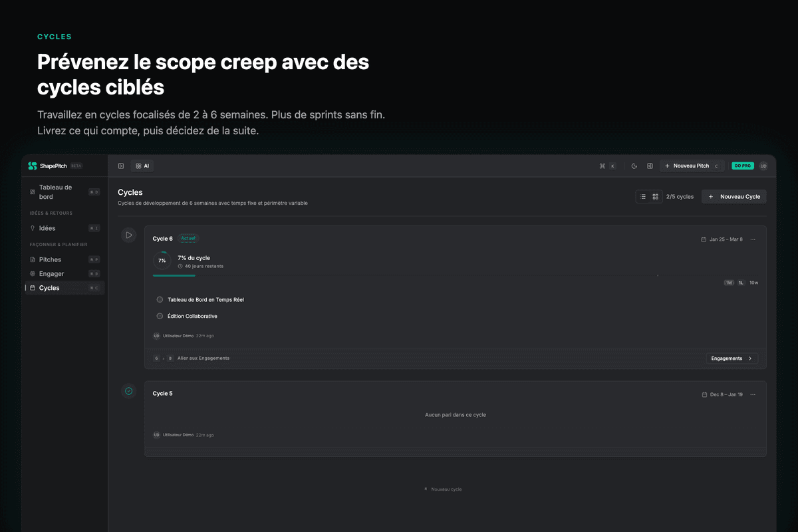The width and height of the screenshot is (798, 532).
Task: Click the completed check icon beside Cycle 5
Action: click(x=128, y=391)
